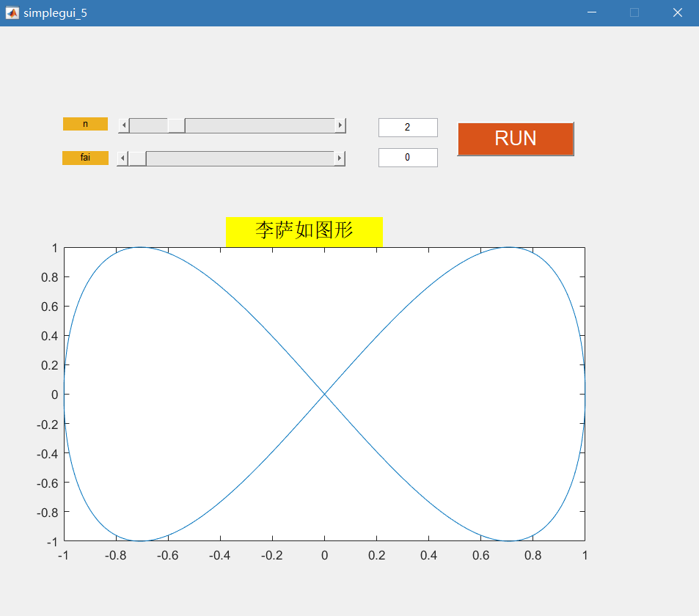Minimize the simplegui_5 window
Image resolution: width=699 pixels, height=616 pixels.
pos(592,13)
